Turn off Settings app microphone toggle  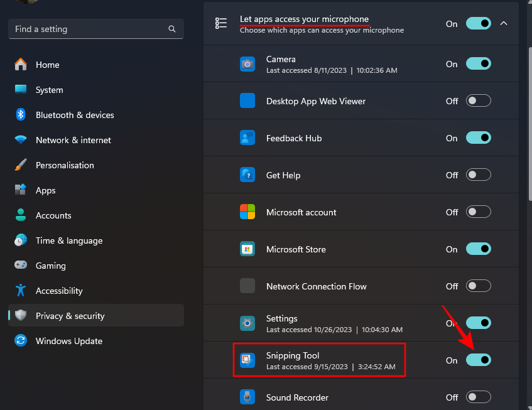pyautogui.click(x=479, y=323)
